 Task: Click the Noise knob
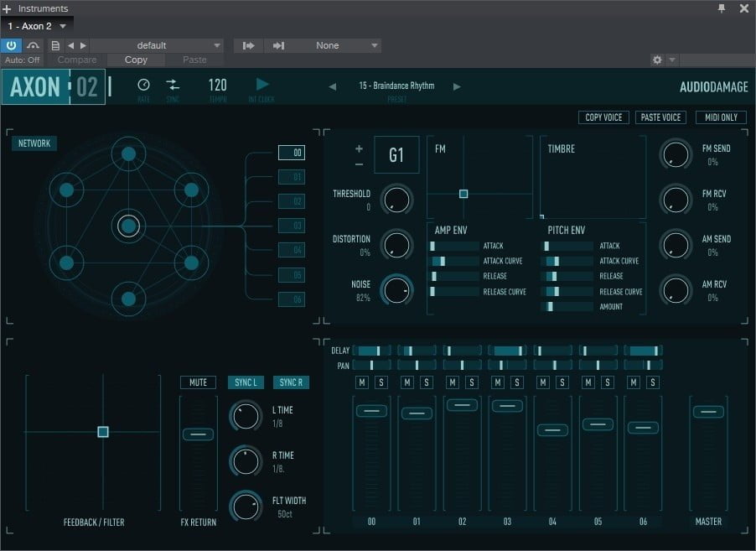[x=396, y=290]
